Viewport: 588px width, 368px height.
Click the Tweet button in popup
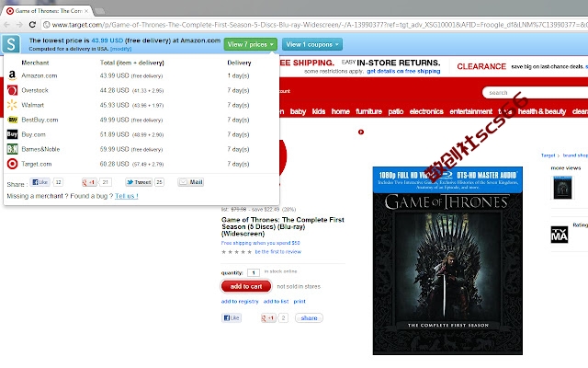pyautogui.click(x=139, y=182)
